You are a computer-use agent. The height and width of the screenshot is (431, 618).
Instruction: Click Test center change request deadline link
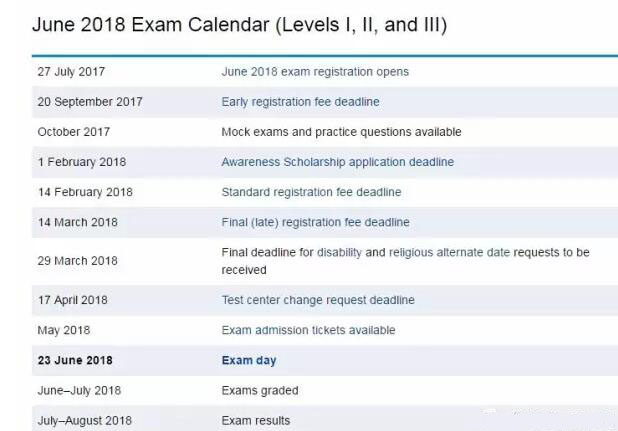(317, 300)
